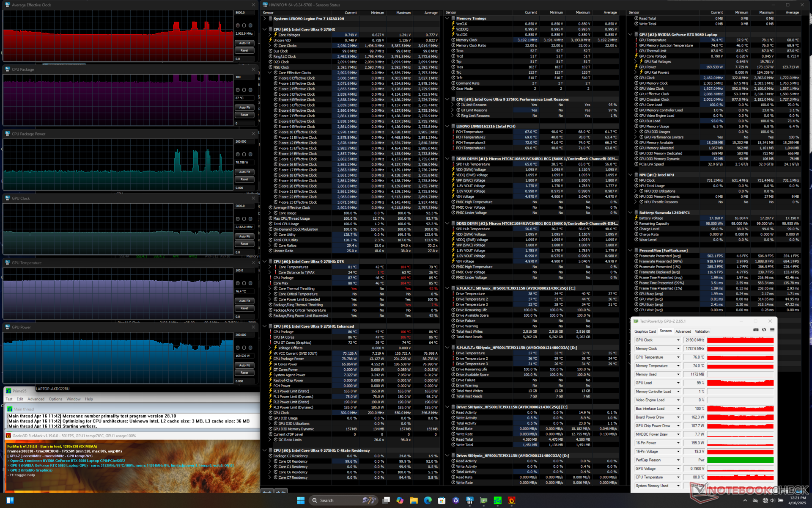Open GPU-Z hamburger menu

pyautogui.click(x=772, y=330)
